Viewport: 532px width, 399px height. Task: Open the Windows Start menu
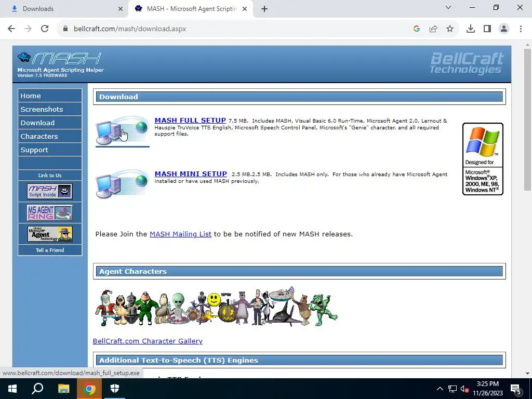point(12,389)
